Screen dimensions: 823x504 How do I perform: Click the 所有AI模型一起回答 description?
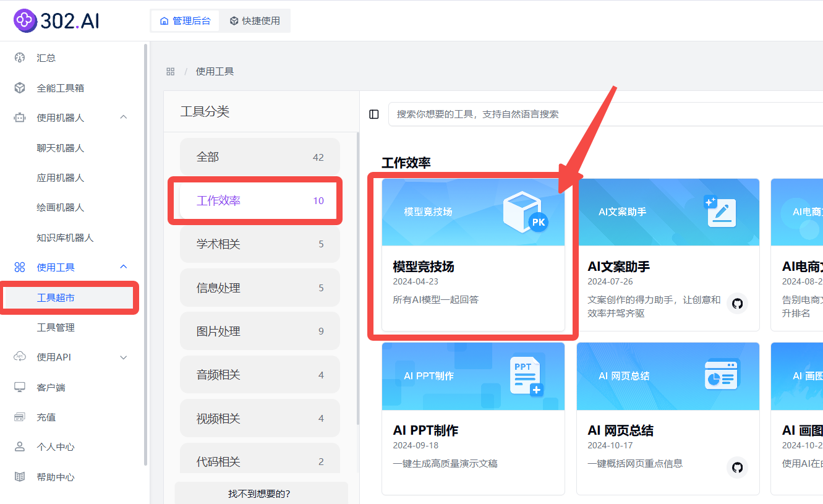tap(435, 300)
